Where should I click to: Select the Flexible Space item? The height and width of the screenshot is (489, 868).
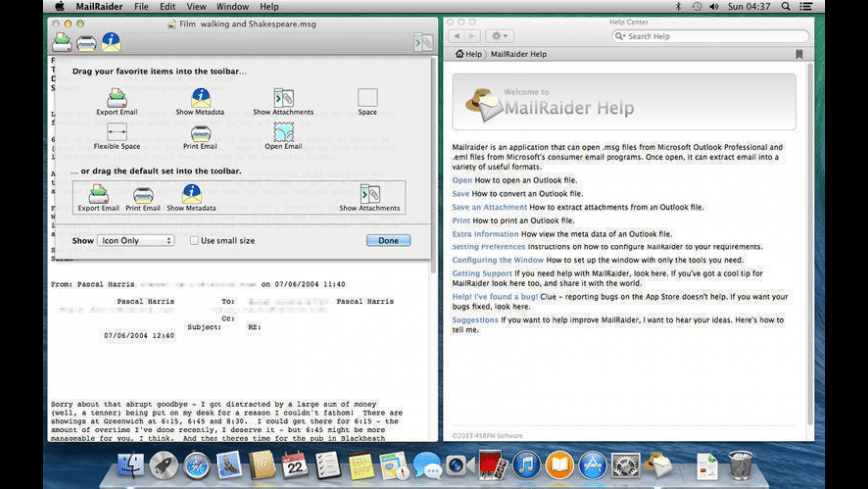click(x=117, y=137)
